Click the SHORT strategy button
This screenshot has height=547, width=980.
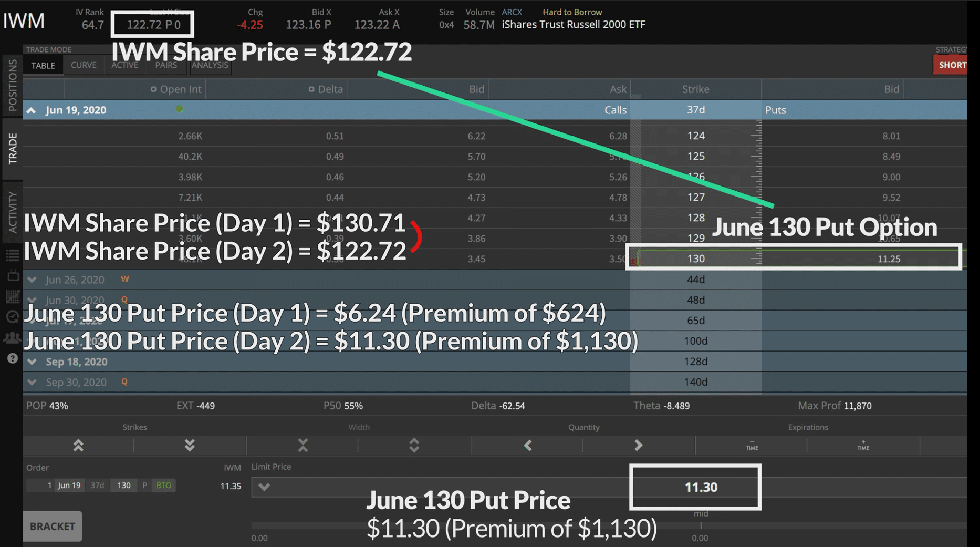[x=951, y=65]
